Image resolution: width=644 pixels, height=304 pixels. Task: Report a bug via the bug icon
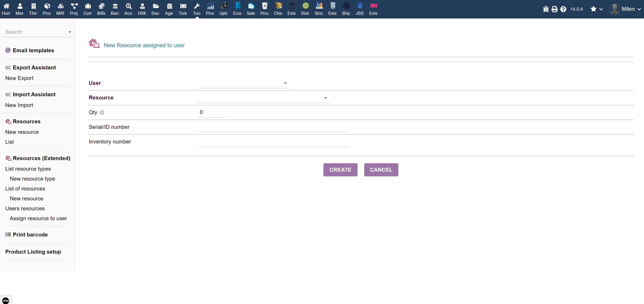546,9
